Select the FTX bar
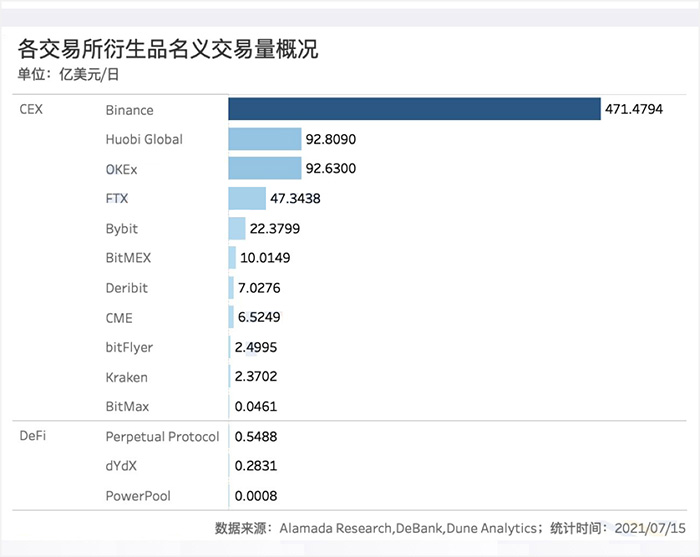The image size is (700, 557). (x=247, y=198)
